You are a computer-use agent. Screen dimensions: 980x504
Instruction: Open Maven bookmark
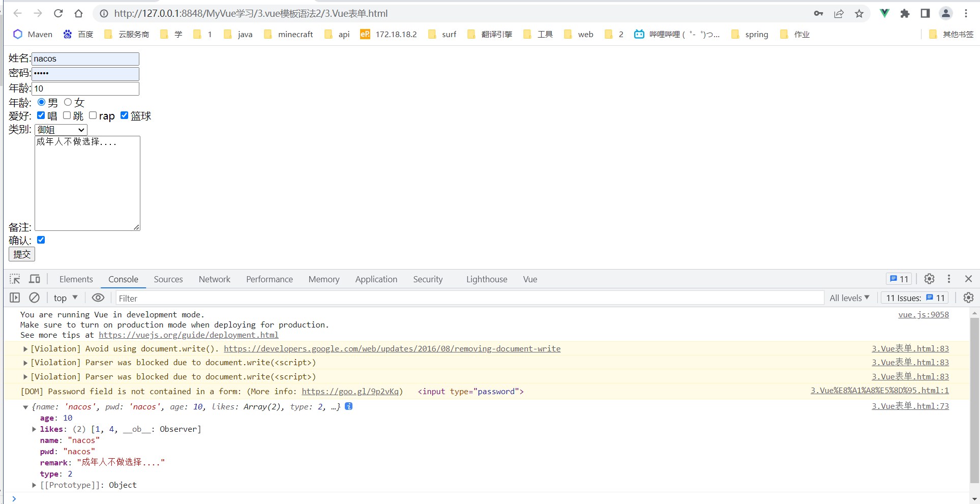coord(33,34)
